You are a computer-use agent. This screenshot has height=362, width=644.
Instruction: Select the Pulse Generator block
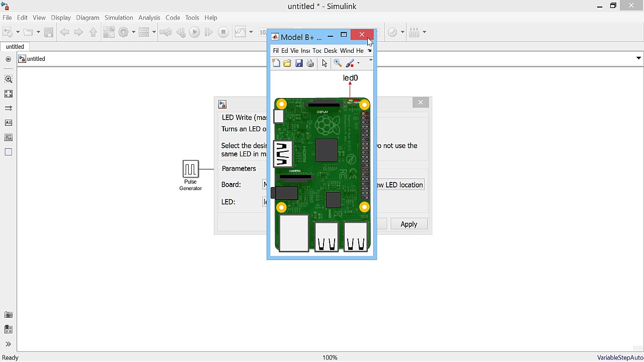[191, 168]
